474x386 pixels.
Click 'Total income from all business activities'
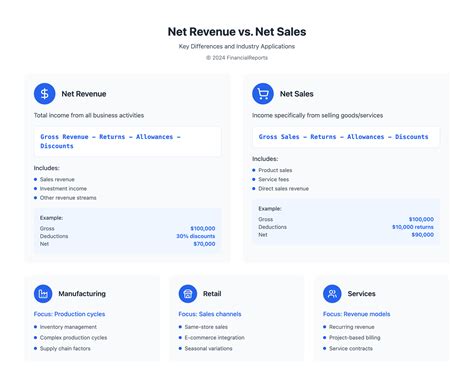[89, 115]
